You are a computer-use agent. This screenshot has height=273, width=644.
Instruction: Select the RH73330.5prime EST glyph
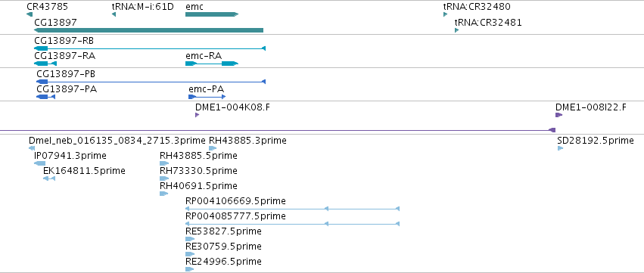(164, 178)
